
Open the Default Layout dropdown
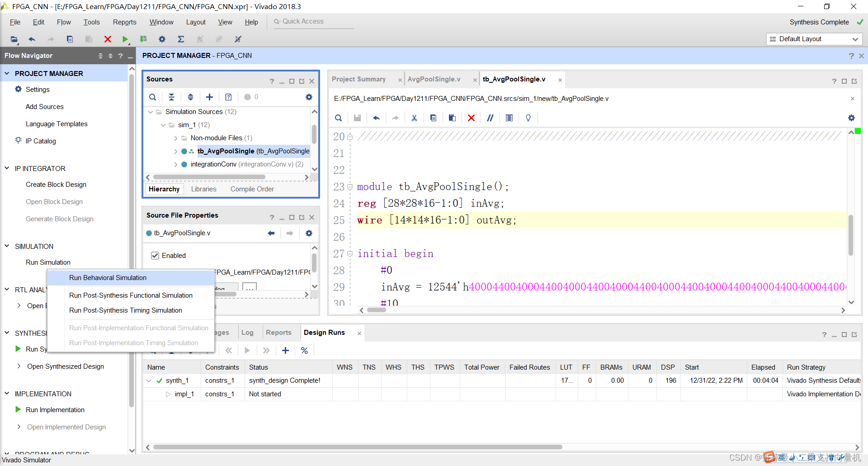814,39
